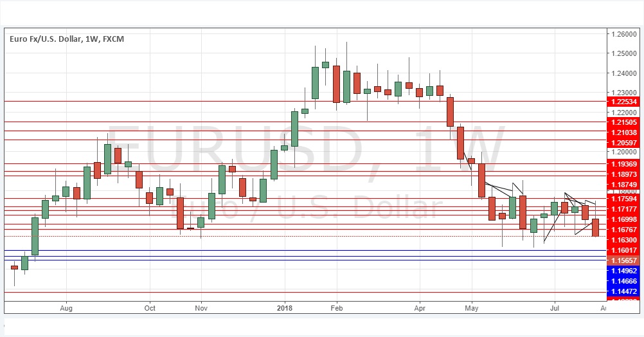Image resolution: width=644 pixels, height=337 pixels.
Task: Click the red 1.16998 price level tag
Action: click(x=623, y=219)
